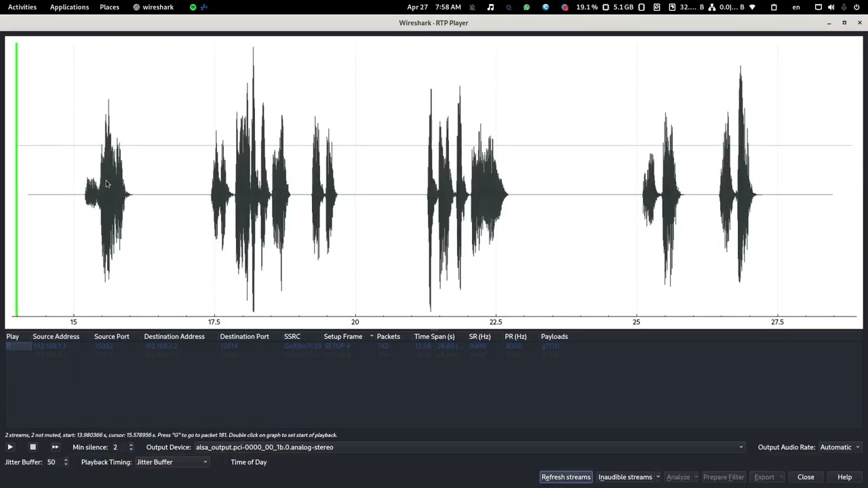Open the Activities overview
Viewport: 868px width, 488px height.
22,7
